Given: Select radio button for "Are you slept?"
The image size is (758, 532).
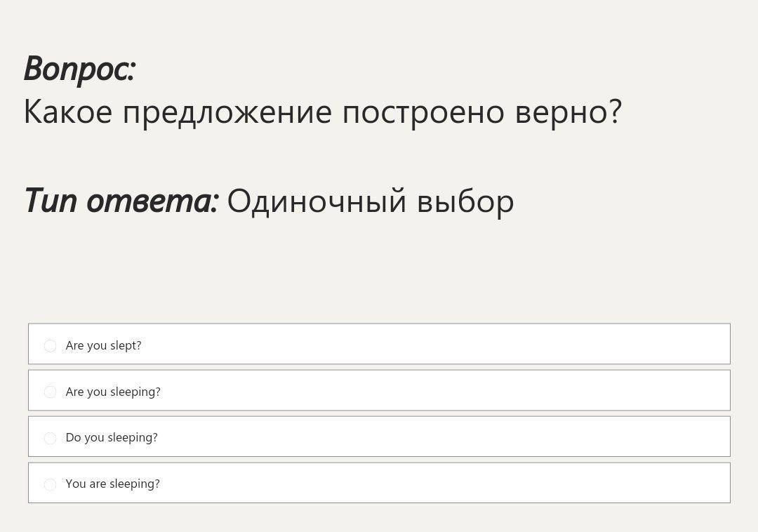Looking at the screenshot, I should [x=50, y=345].
